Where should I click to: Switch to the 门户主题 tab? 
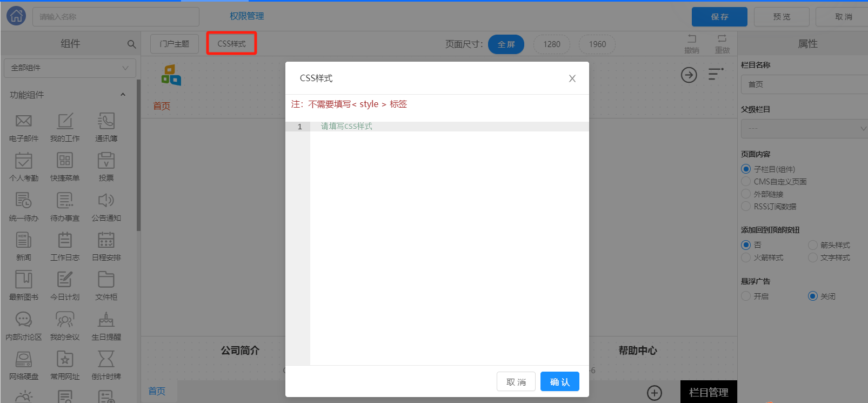(175, 44)
